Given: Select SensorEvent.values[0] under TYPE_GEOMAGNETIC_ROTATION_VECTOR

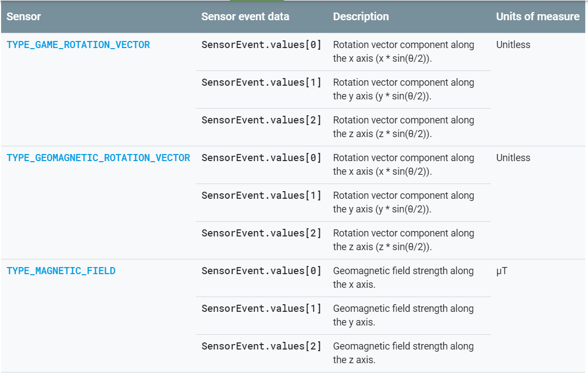Looking at the screenshot, I should [261, 158].
